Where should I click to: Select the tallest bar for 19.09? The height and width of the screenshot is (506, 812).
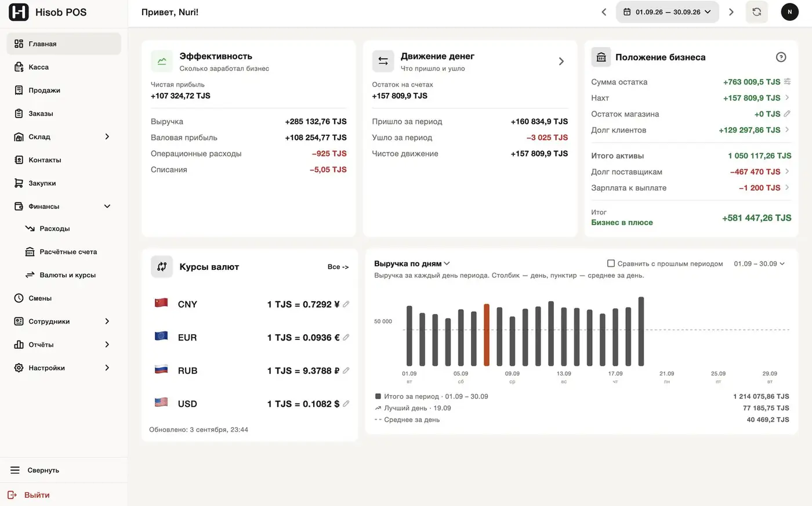pos(641,331)
